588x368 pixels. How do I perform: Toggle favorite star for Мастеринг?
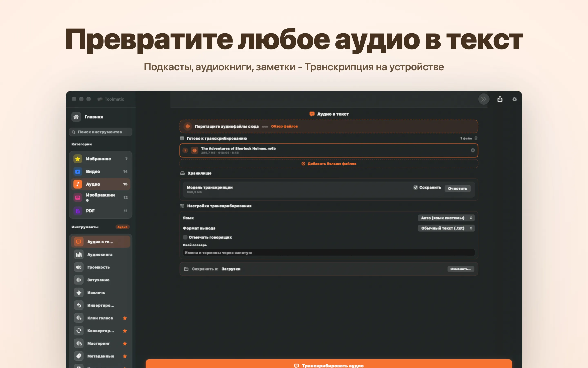[x=125, y=343]
